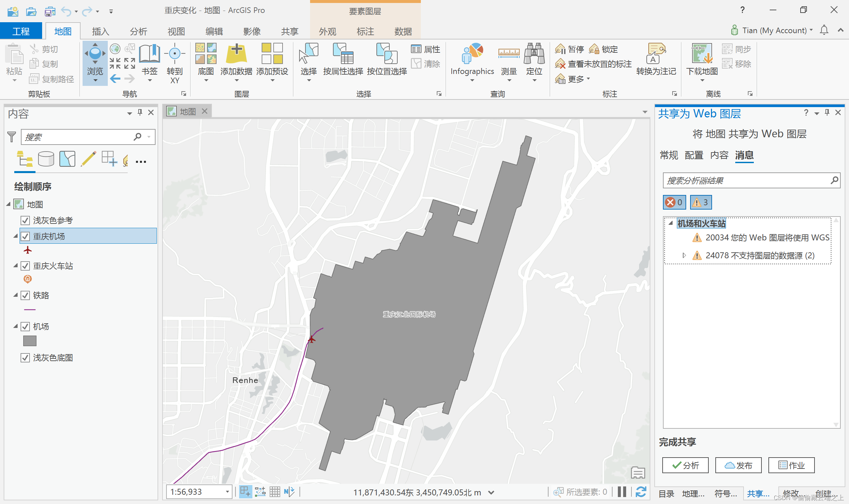Click the Infographics icon
849x504 pixels.
[472, 54]
